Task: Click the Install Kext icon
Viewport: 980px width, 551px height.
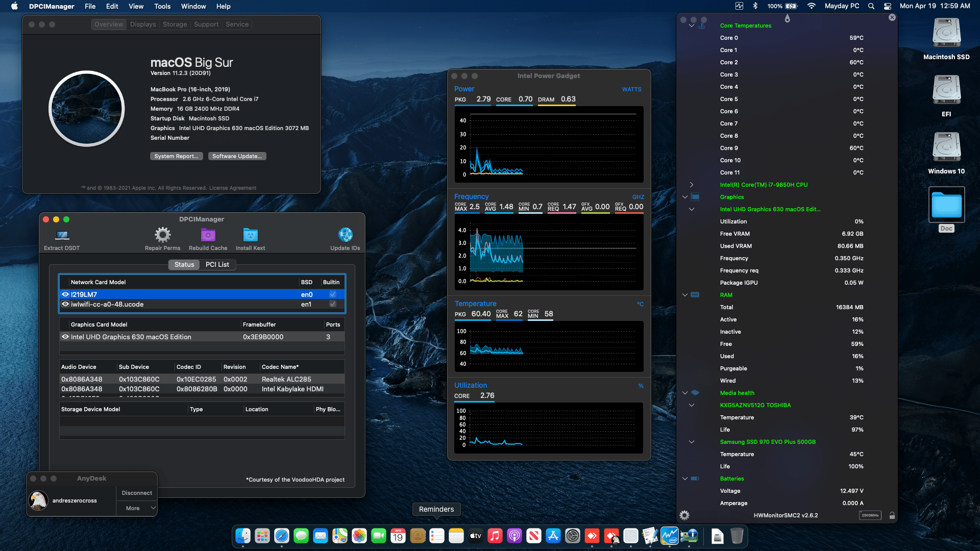Action: point(250,235)
